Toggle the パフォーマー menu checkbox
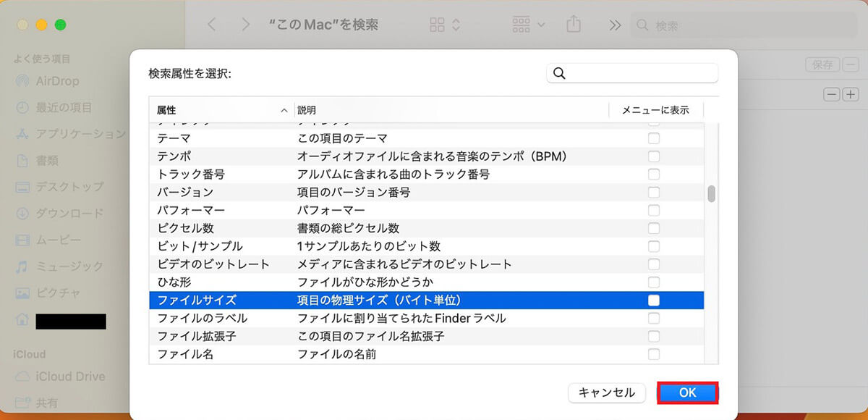Viewport: 868px width, 420px height. tap(654, 210)
